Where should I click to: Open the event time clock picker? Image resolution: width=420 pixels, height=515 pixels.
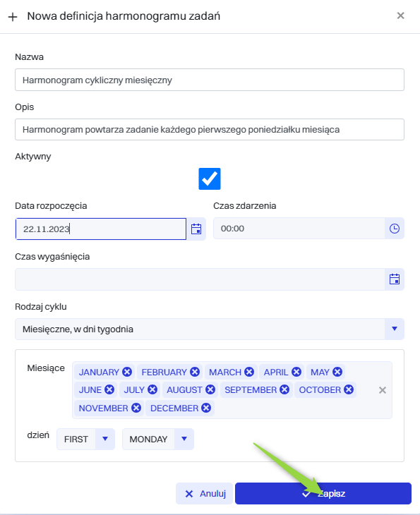(x=395, y=229)
